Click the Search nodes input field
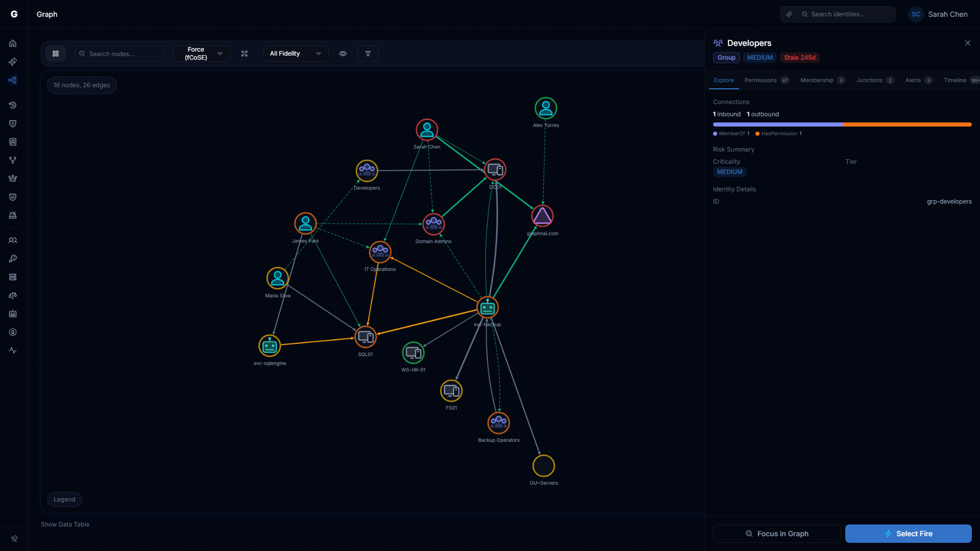The height and width of the screenshot is (551, 980). (124, 54)
